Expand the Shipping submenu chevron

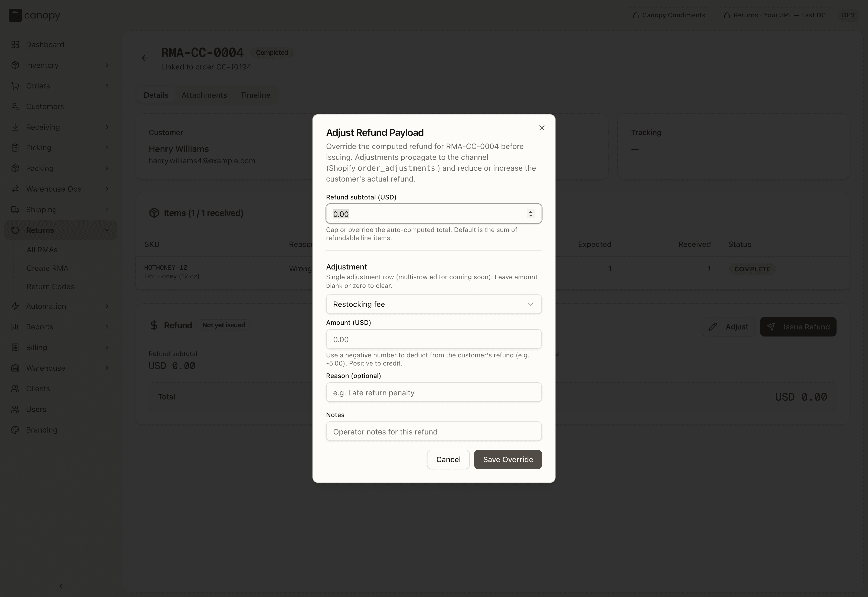(x=107, y=209)
